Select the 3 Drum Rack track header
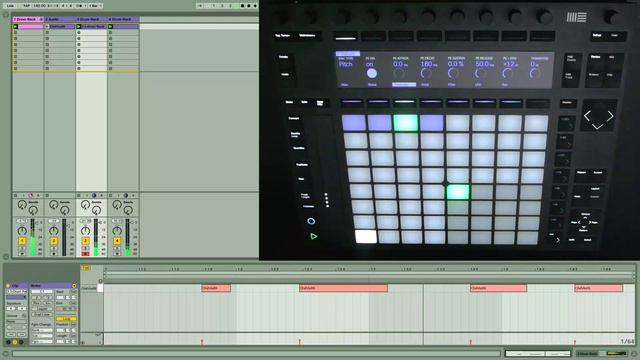This screenshot has height=360, width=640. coord(91,19)
